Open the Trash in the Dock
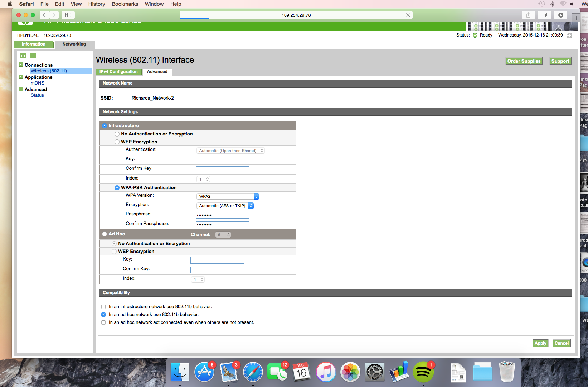Screen dimensions: 588x387 click(507, 372)
